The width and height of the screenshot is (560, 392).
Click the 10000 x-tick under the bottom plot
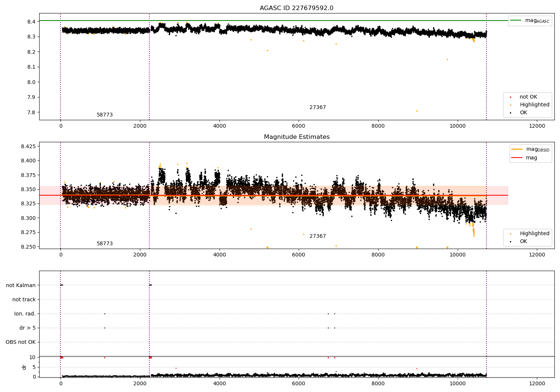pos(458,384)
